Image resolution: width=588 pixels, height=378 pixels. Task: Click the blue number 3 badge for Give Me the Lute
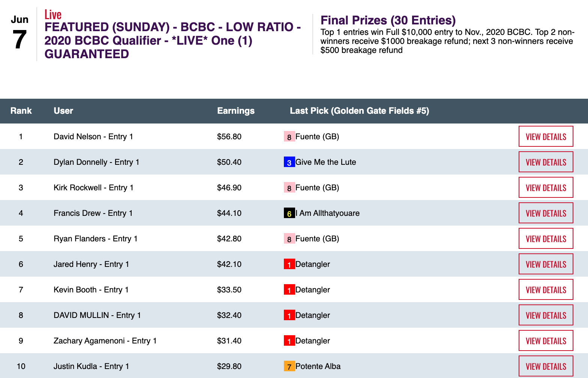click(x=289, y=162)
